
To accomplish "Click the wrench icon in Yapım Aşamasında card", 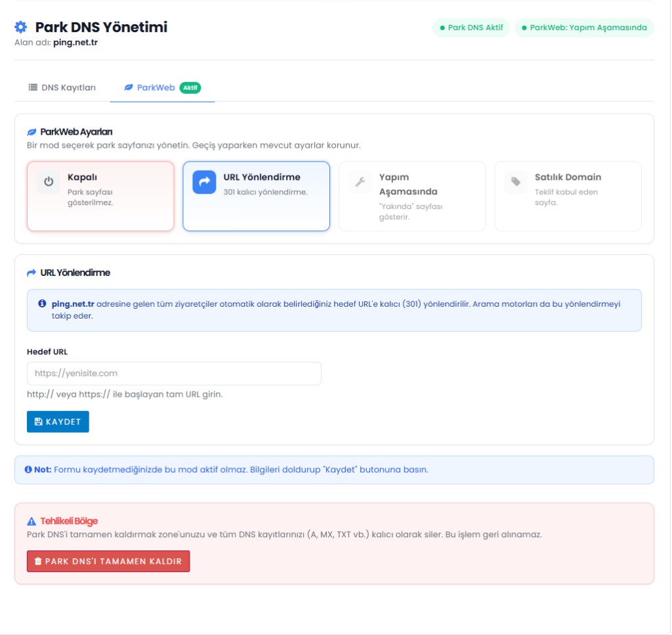I will click(360, 182).
